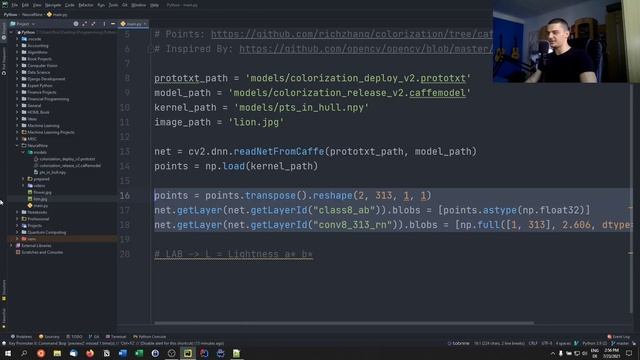The image size is (640, 360).
Task: Select pts_in_hull.npy file in tree
Action: pyautogui.click(x=52, y=172)
